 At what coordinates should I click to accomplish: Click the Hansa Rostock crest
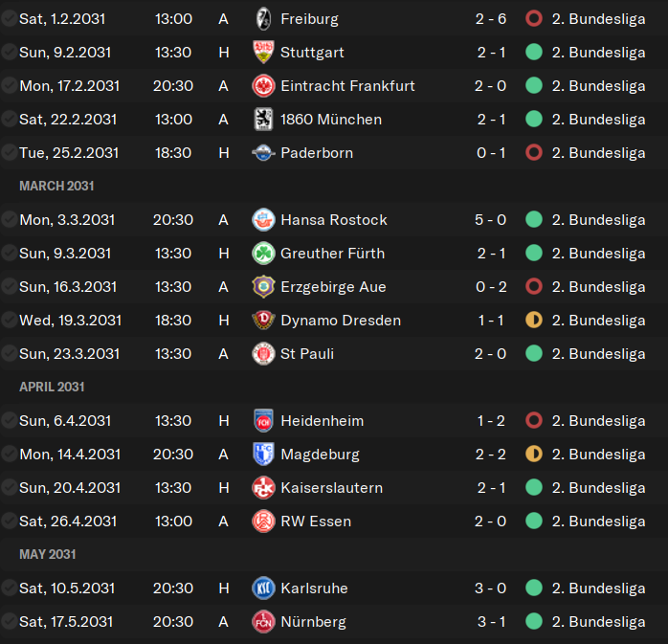[264, 220]
